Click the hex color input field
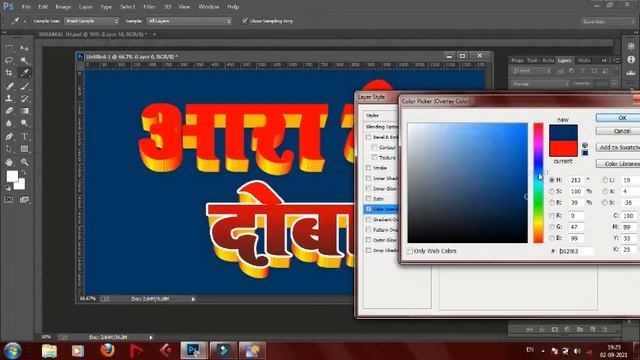Viewport: 640px width, 360px height. [x=575, y=251]
